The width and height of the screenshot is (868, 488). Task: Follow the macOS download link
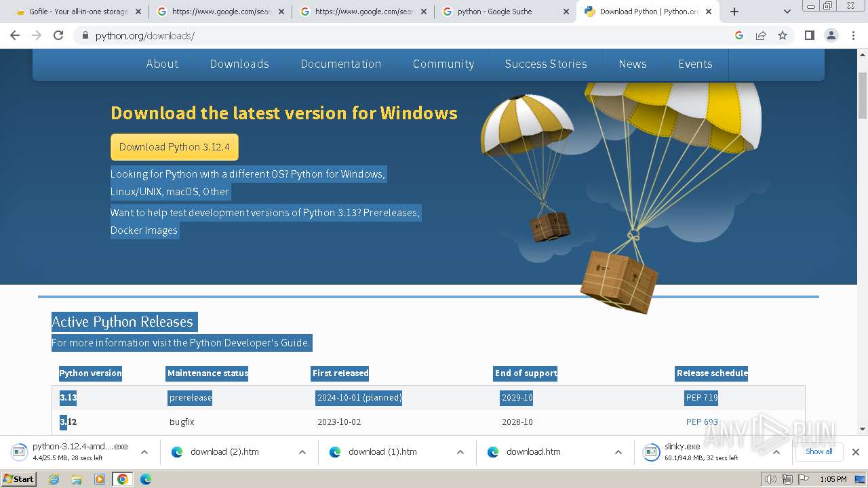point(182,192)
